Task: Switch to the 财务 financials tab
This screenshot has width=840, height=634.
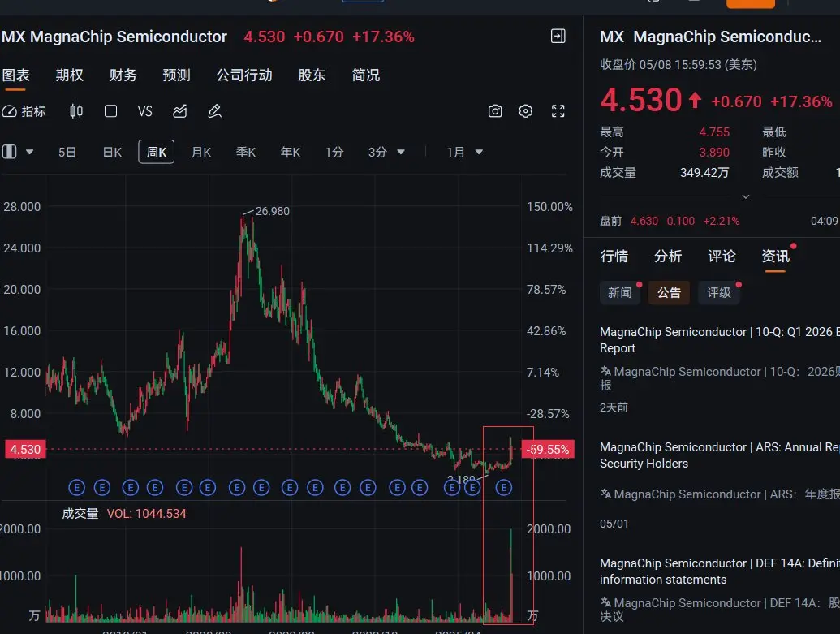Action: pyautogui.click(x=123, y=75)
